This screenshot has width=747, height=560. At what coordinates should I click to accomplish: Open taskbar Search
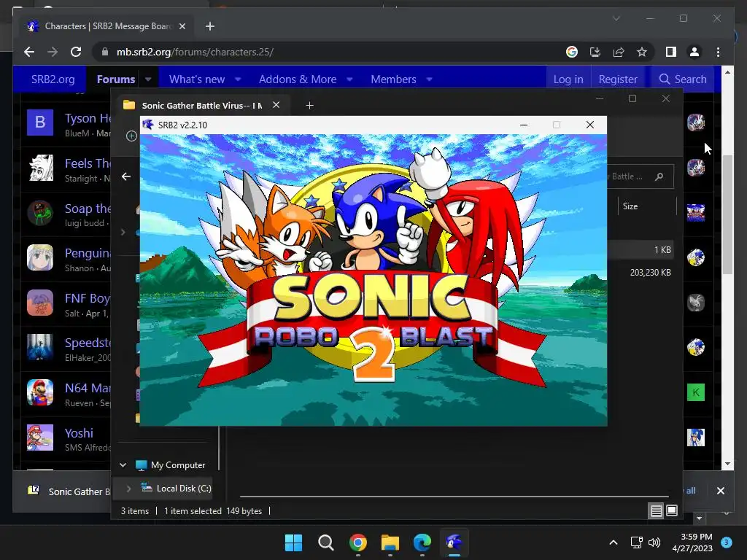326,542
